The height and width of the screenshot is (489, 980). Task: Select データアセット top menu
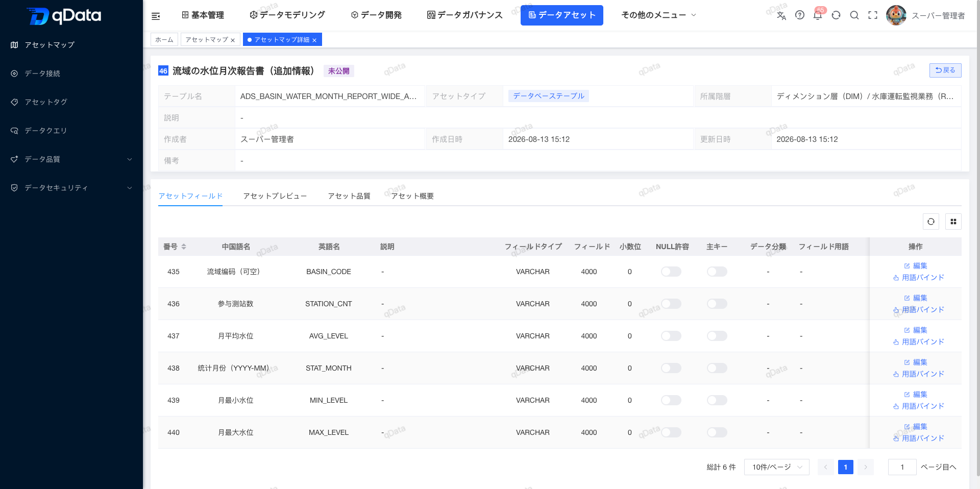point(562,15)
